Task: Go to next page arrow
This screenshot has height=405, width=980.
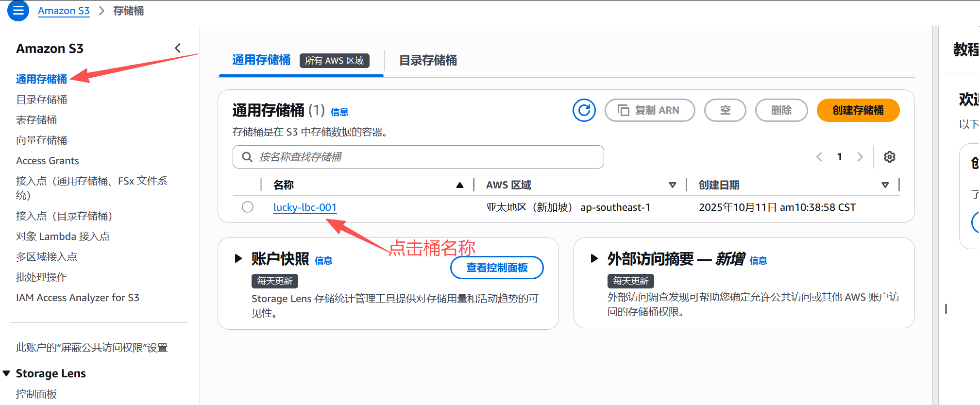Action: 860,157
